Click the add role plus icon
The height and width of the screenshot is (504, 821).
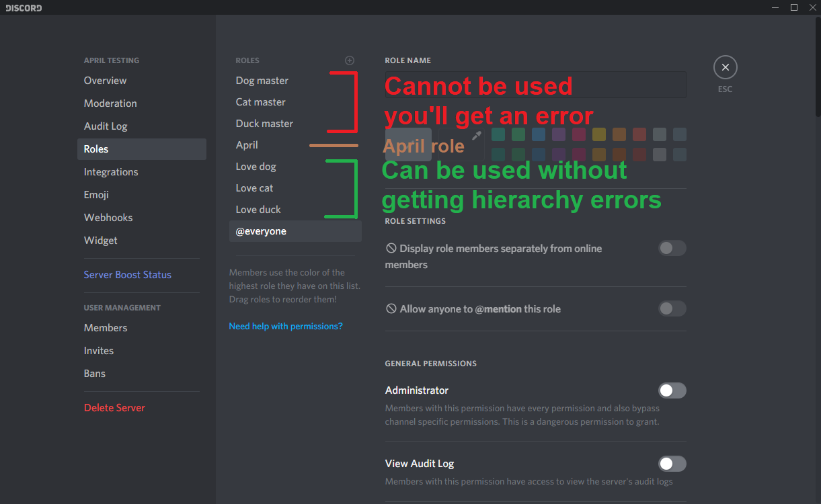[350, 60]
